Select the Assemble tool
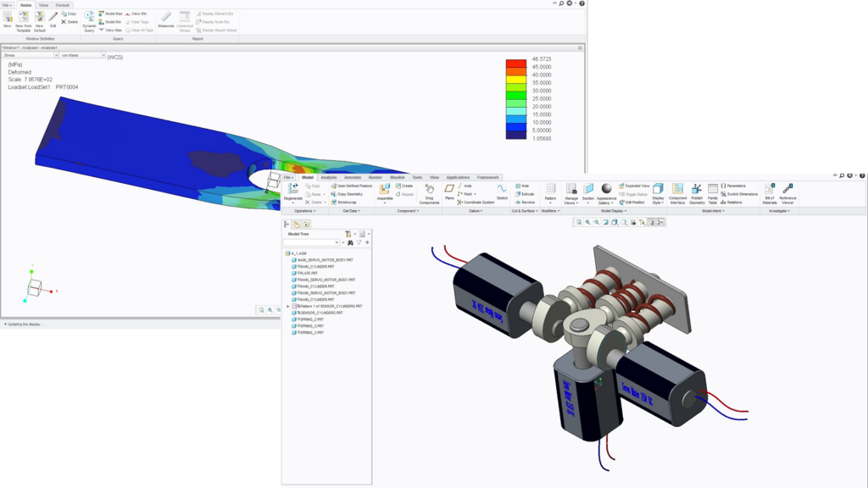The image size is (868, 488). pos(386,189)
